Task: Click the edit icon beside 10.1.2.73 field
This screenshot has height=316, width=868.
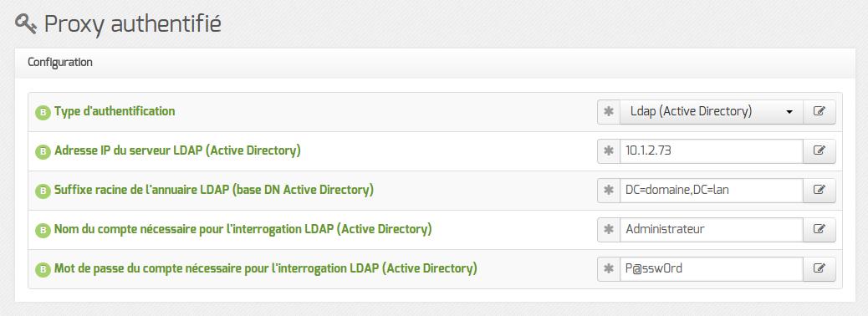Action: point(819,151)
